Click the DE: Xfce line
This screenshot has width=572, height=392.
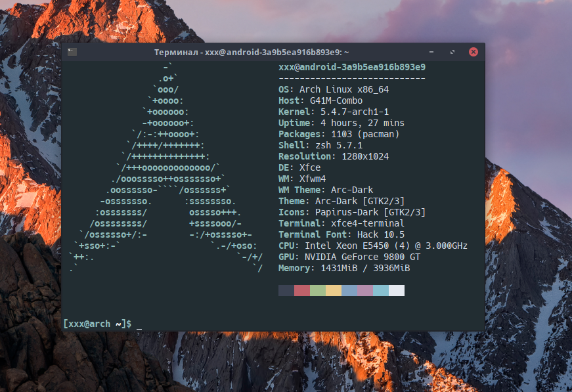tap(299, 167)
